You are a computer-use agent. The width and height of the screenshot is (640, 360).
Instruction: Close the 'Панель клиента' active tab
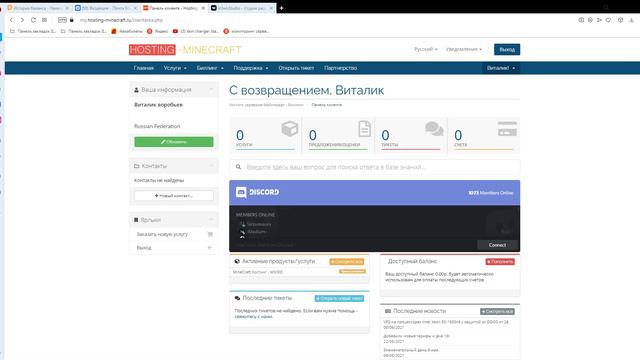[203, 8]
